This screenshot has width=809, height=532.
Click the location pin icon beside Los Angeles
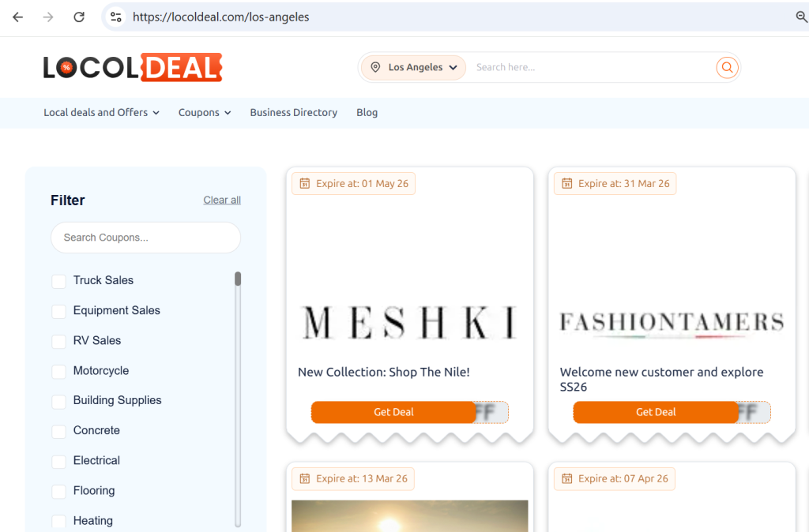pyautogui.click(x=375, y=67)
